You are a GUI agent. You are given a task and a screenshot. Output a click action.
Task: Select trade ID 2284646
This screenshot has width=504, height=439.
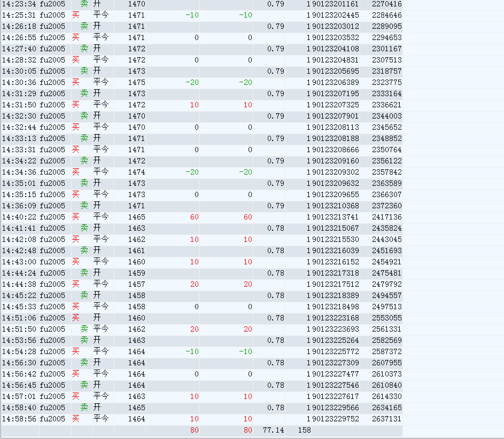coord(386,15)
